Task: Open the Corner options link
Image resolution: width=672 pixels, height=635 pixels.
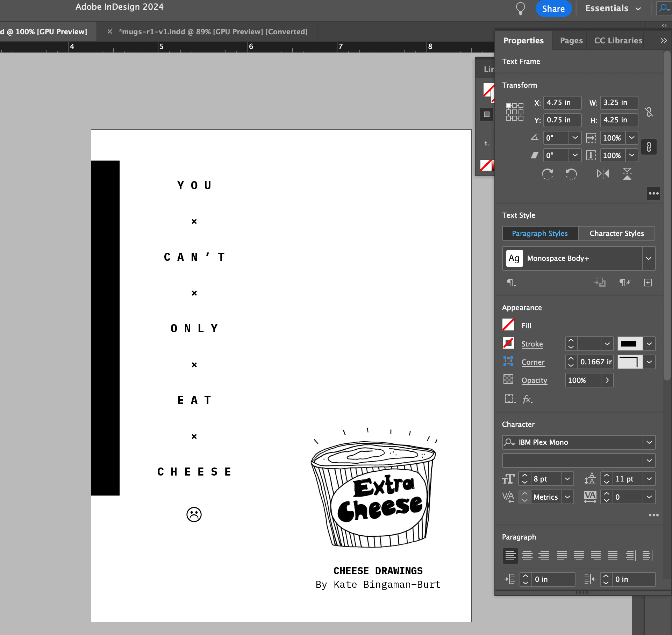Action: pyautogui.click(x=533, y=362)
